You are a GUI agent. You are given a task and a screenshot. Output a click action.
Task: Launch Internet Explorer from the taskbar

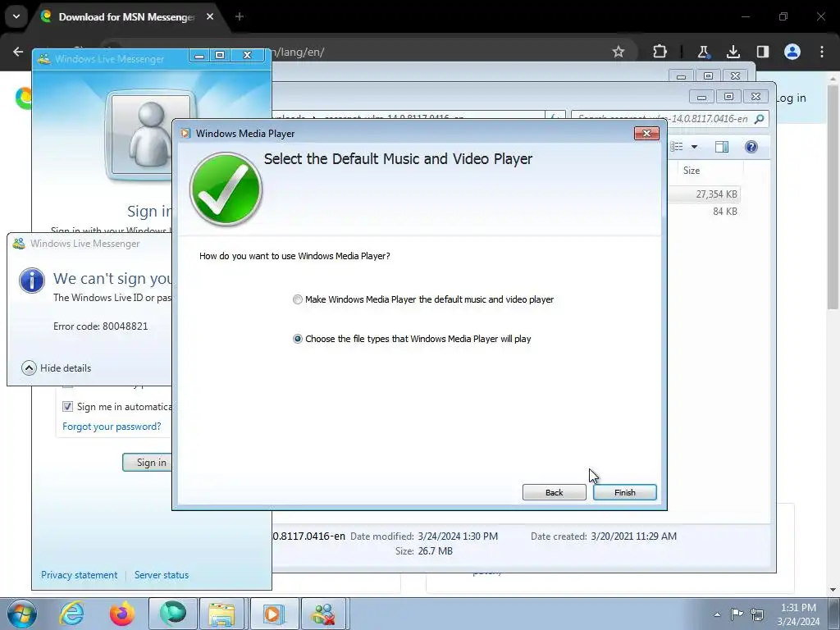point(72,614)
